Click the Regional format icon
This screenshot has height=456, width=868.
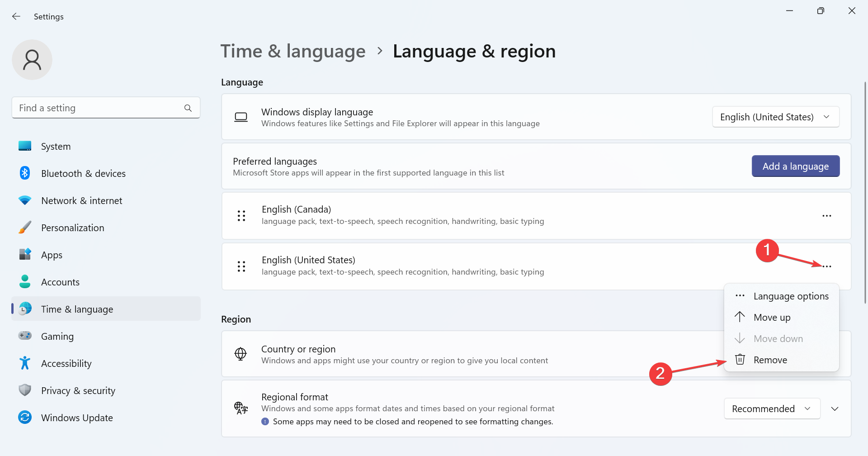pos(241,408)
